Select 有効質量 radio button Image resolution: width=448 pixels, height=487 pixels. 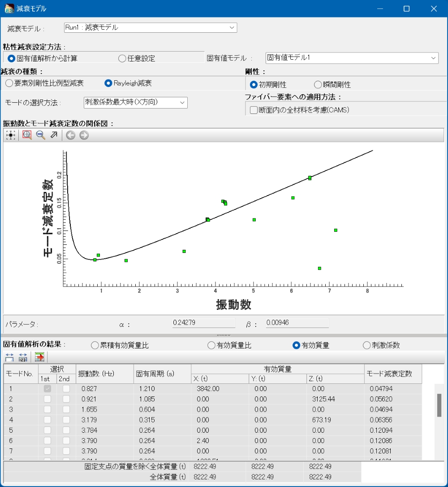coord(296,345)
